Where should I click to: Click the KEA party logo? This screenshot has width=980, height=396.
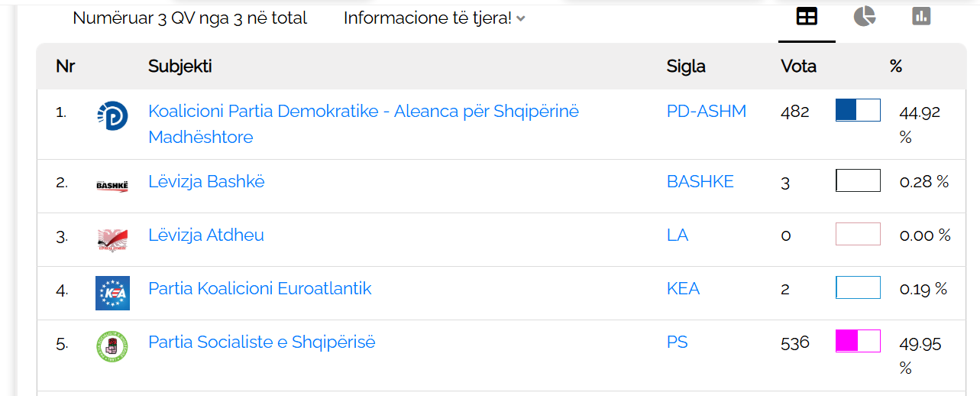[112, 293]
